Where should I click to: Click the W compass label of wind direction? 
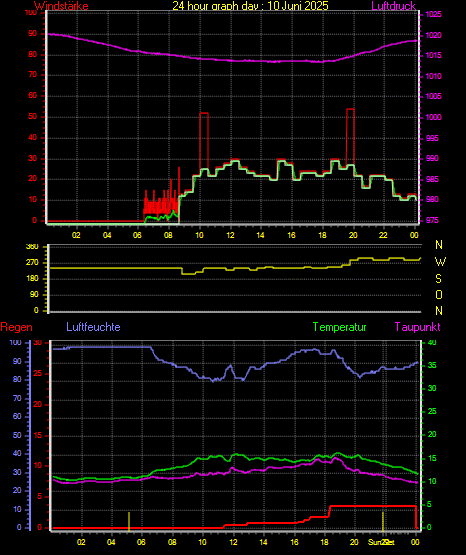pos(440,262)
